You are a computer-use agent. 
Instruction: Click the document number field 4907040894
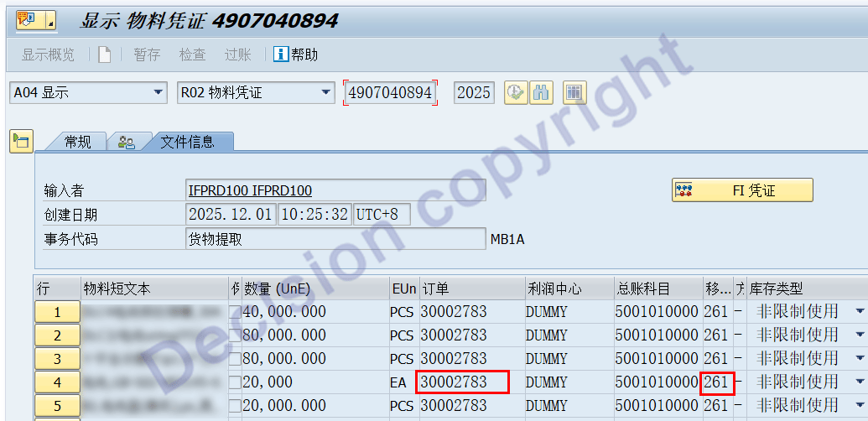[x=390, y=93]
